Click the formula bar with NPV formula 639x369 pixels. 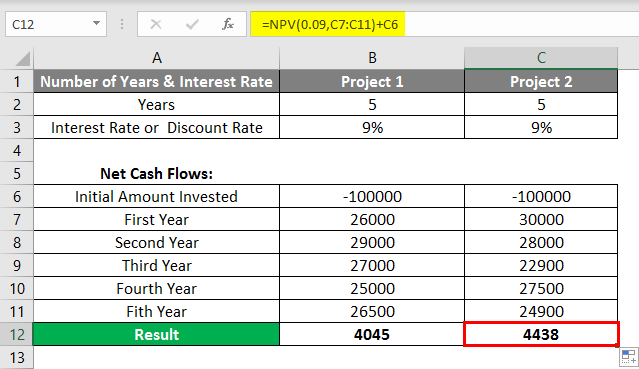[445, 24]
